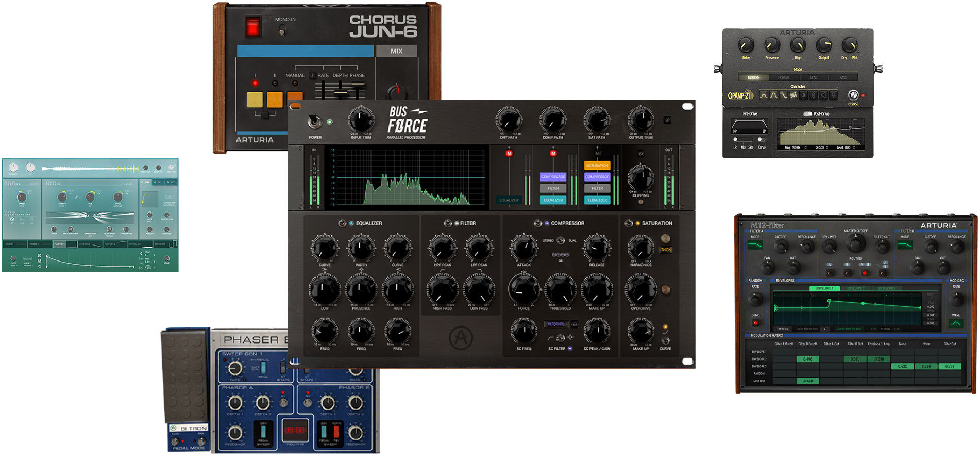Toggle the Bus Force clipping power icon
Viewport: 980px width, 457px height.
pyautogui.click(x=640, y=154)
